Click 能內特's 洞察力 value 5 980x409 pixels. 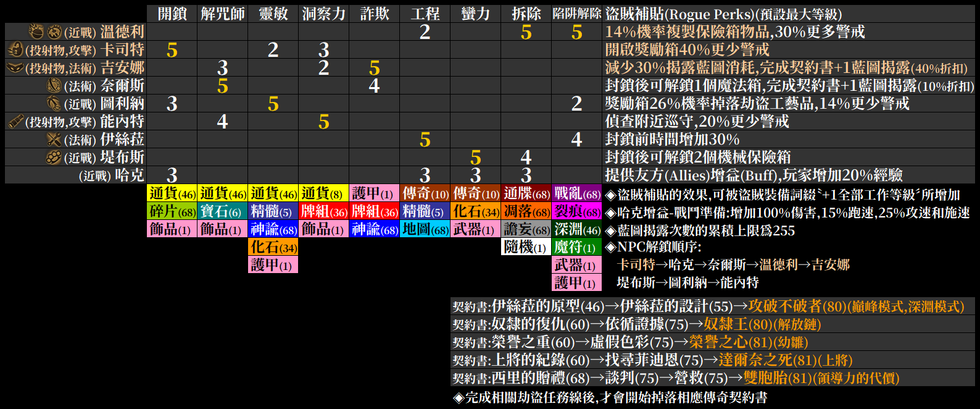pyautogui.click(x=324, y=122)
